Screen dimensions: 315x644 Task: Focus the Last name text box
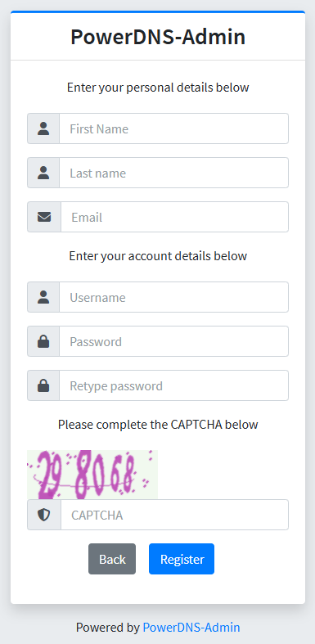click(x=173, y=173)
